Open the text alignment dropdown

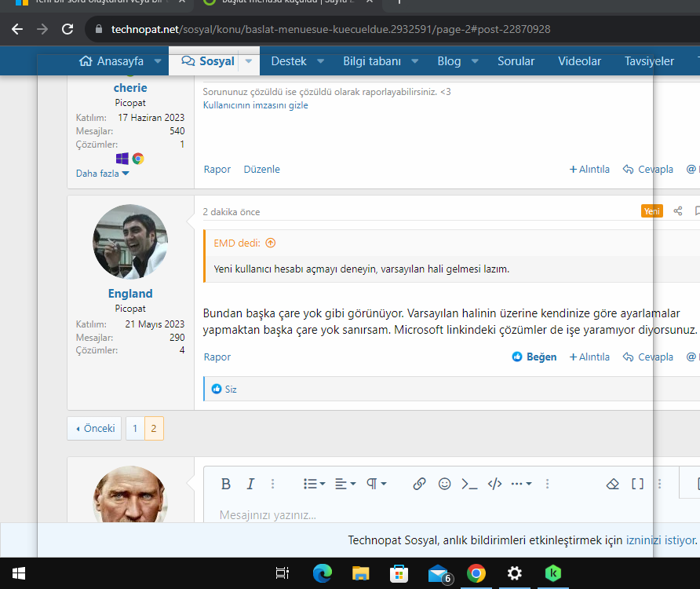click(x=345, y=484)
